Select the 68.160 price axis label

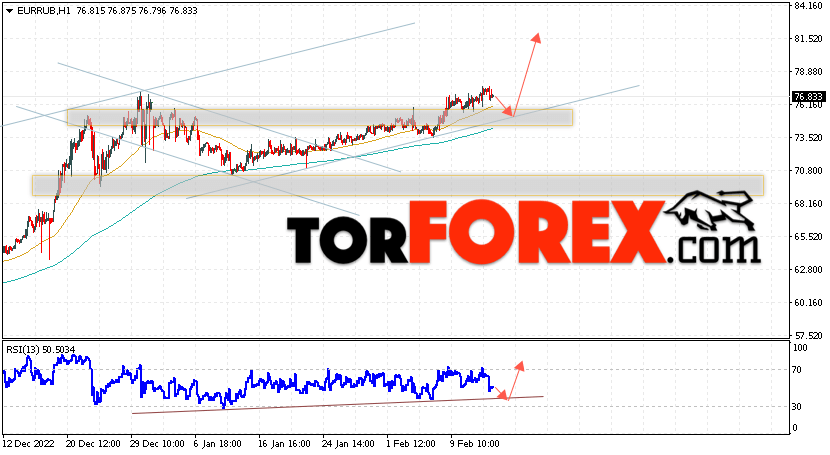808,204
